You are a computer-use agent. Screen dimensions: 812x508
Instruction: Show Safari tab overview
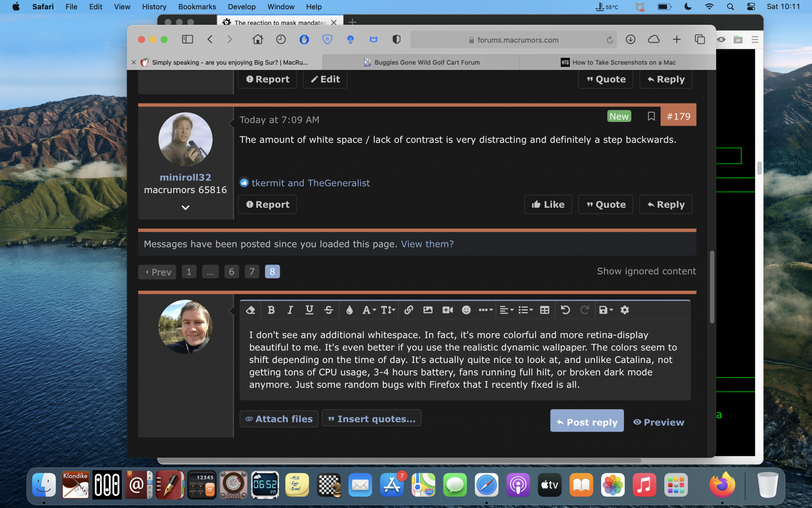click(700, 39)
